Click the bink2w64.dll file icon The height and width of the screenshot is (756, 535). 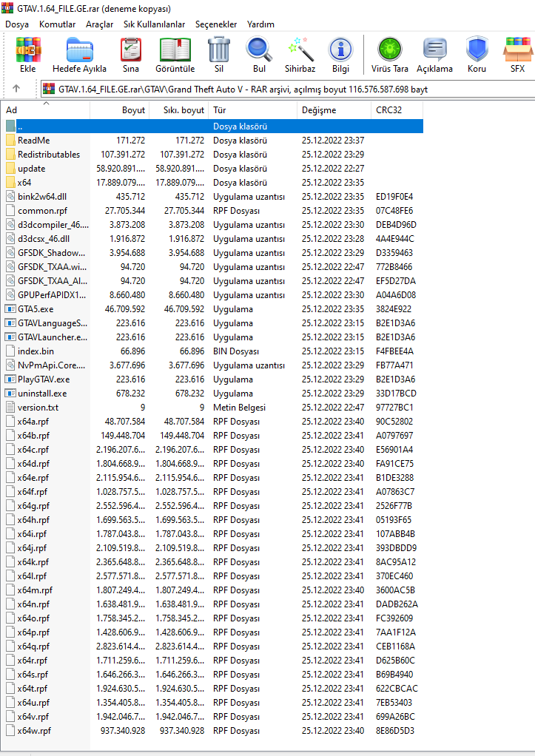point(11,196)
